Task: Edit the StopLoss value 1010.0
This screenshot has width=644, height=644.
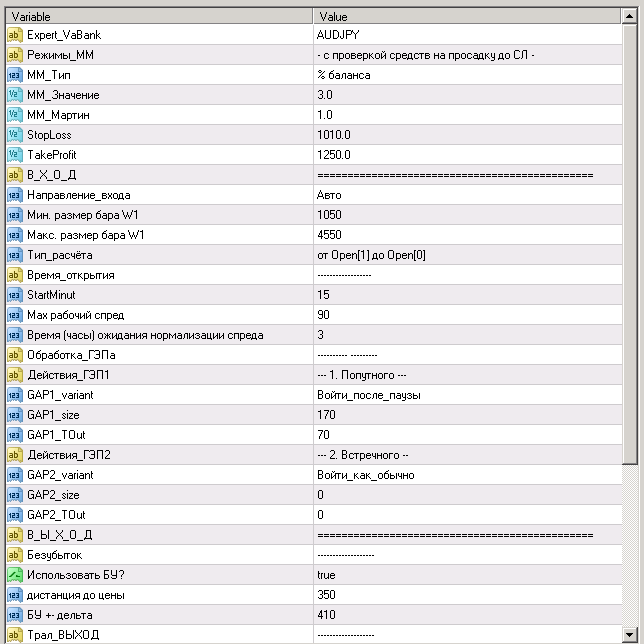Action: pos(468,135)
